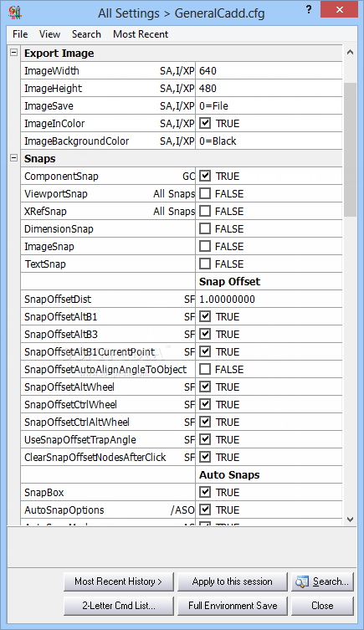Click the /ASO command code text
Screen dimensions: 364x630
point(182,510)
